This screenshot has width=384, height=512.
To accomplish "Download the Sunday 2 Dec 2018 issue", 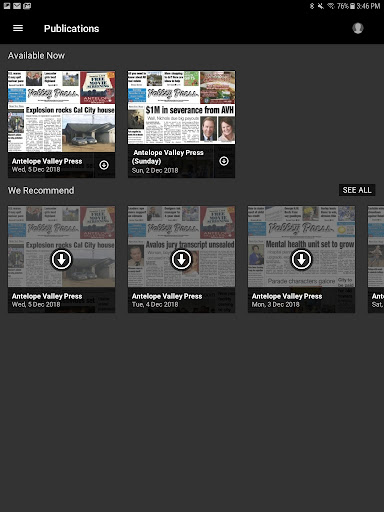I will (x=224, y=161).
